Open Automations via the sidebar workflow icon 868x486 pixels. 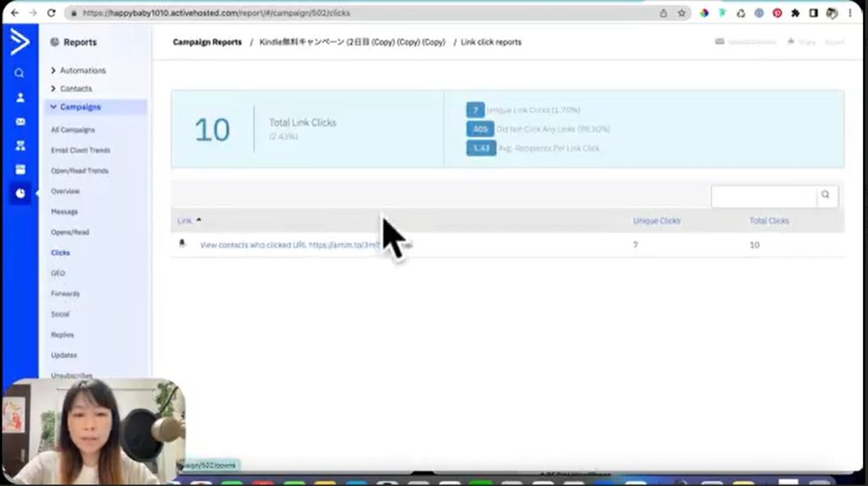click(x=19, y=145)
